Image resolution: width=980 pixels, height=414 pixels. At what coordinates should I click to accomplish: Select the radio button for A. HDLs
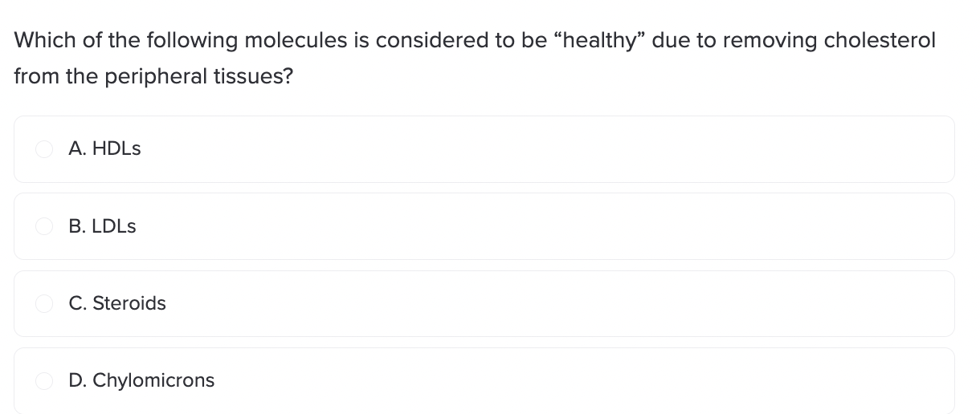(44, 148)
